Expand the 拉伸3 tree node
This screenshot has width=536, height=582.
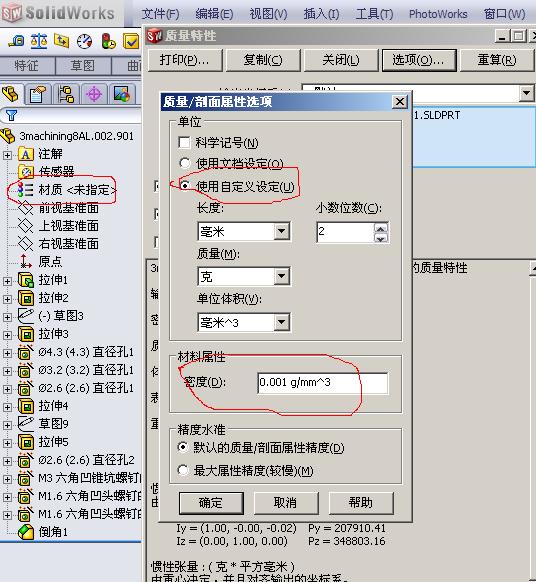coord(7,335)
